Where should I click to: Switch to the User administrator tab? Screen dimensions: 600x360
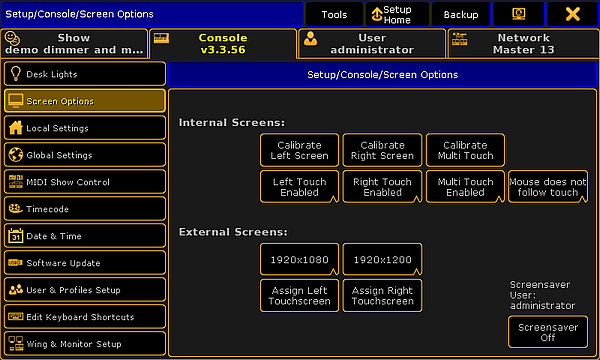372,44
